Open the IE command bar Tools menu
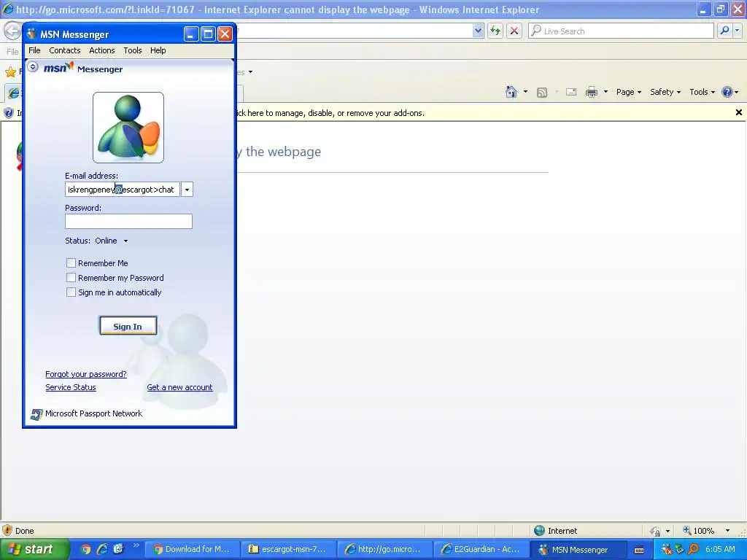Viewport: 747px width, 560px height. click(703, 92)
